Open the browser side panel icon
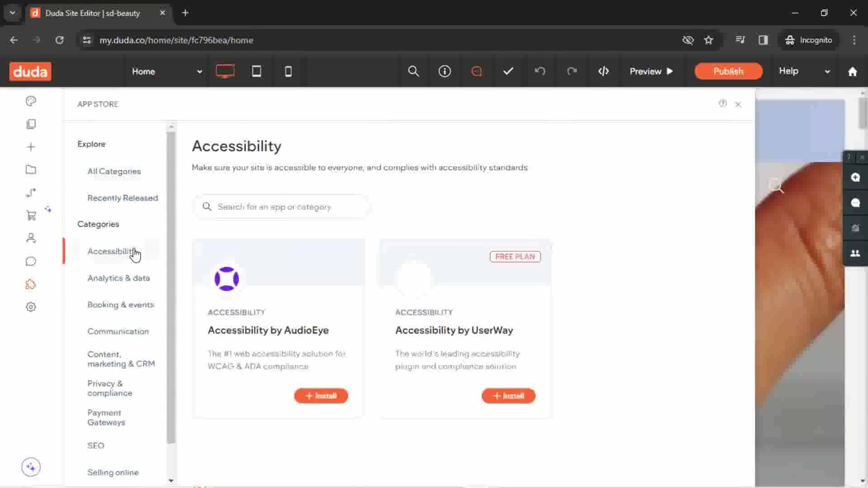 (763, 40)
